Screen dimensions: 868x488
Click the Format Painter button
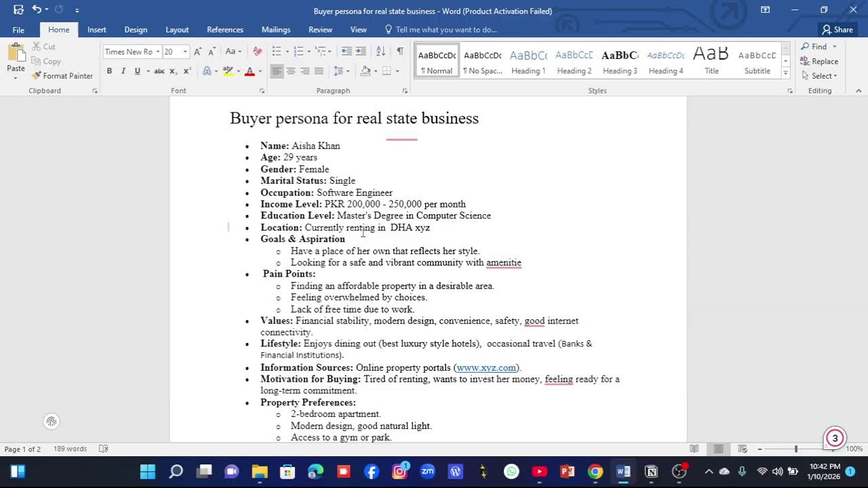tap(62, 76)
